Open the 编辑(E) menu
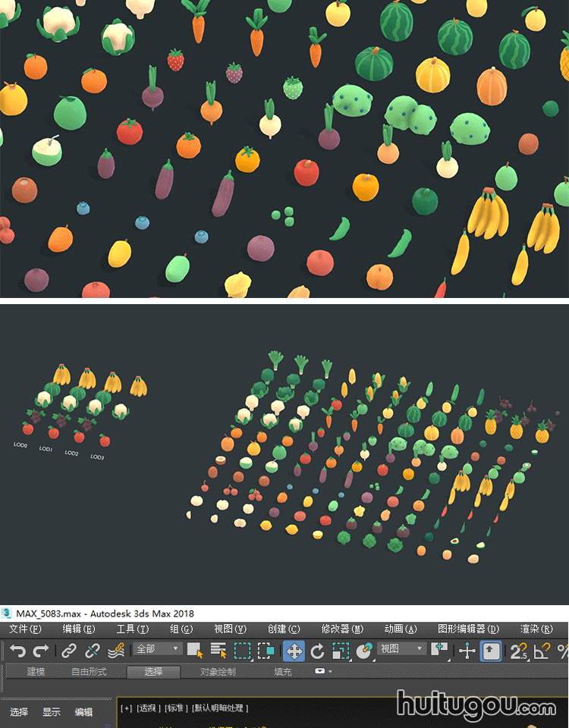Image resolution: width=569 pixels, height=728 pixels. coord(79,629)
